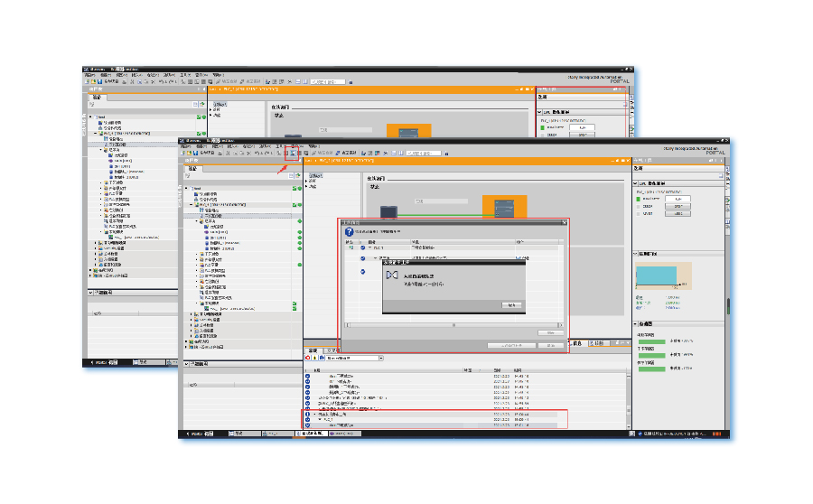Image resolution: width=813 pixels, height=504 pixels.
Task: Collapse Memory section in online tools
Action: (635, 323)
